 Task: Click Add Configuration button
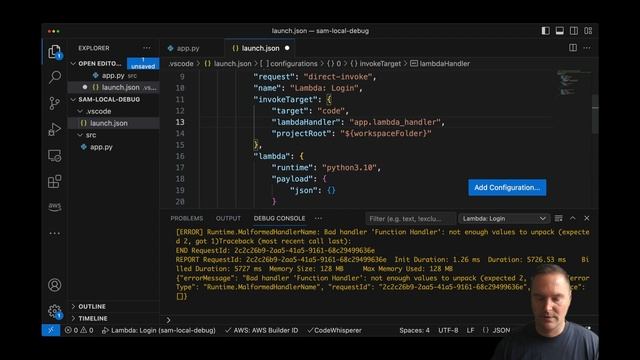[x=507, y=187]
